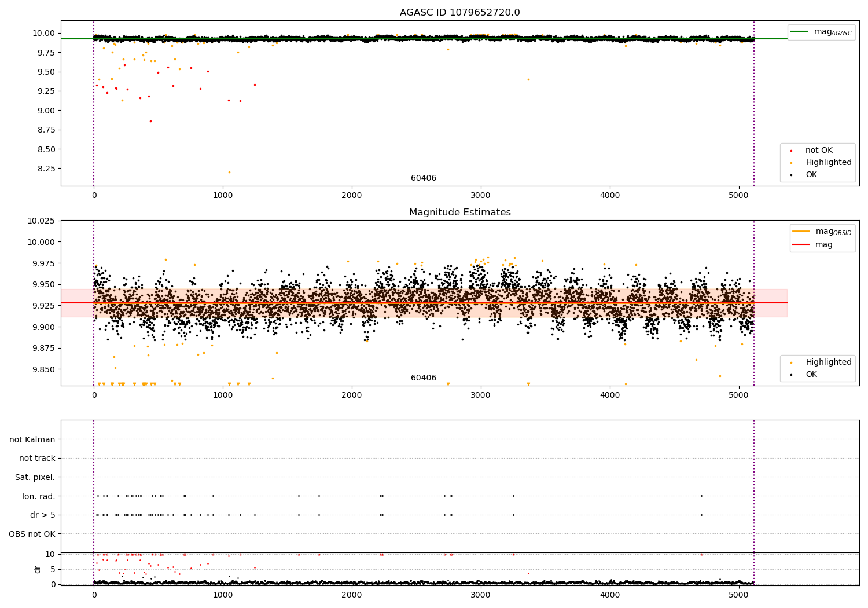Click the 'OBS not OK' row label
The image size is (868, 608).
coord(32,534)
